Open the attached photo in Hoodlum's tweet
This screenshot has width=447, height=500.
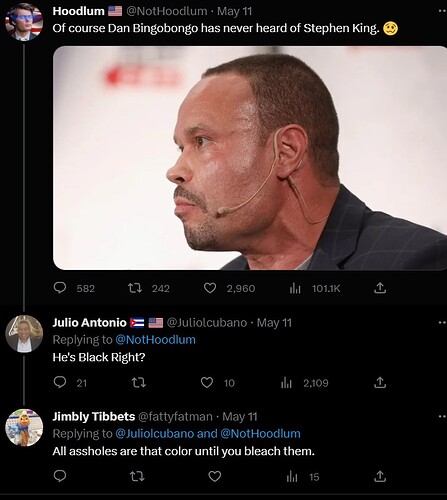(x=250, y=158)
